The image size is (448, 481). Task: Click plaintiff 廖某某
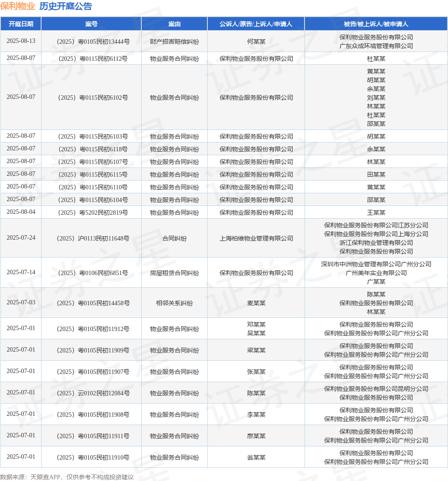pos(256,436)
